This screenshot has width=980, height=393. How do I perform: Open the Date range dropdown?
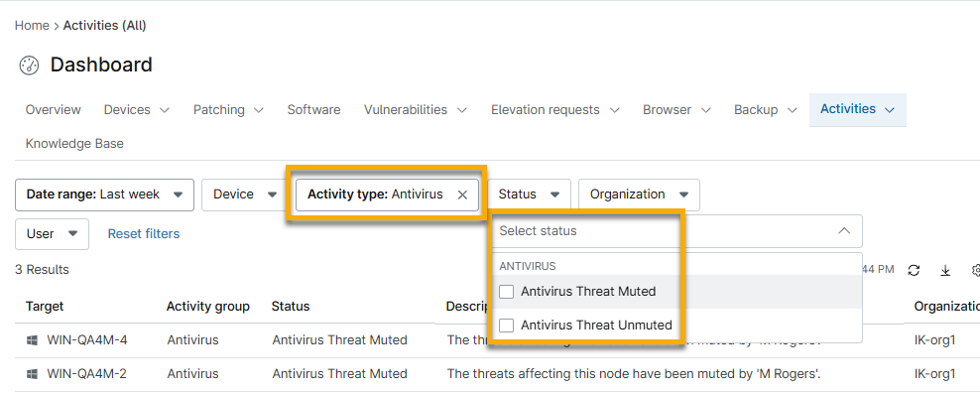tap(104, 195)
